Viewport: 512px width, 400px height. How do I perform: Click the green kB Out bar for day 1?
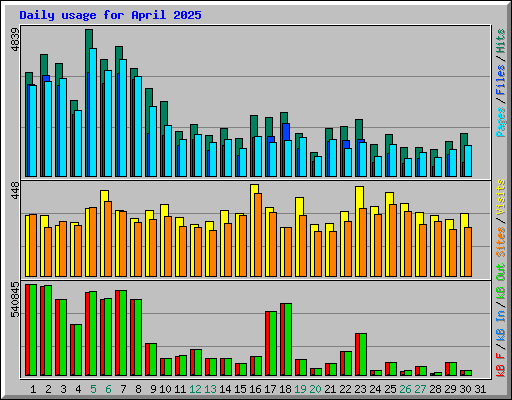pos(33,330)
